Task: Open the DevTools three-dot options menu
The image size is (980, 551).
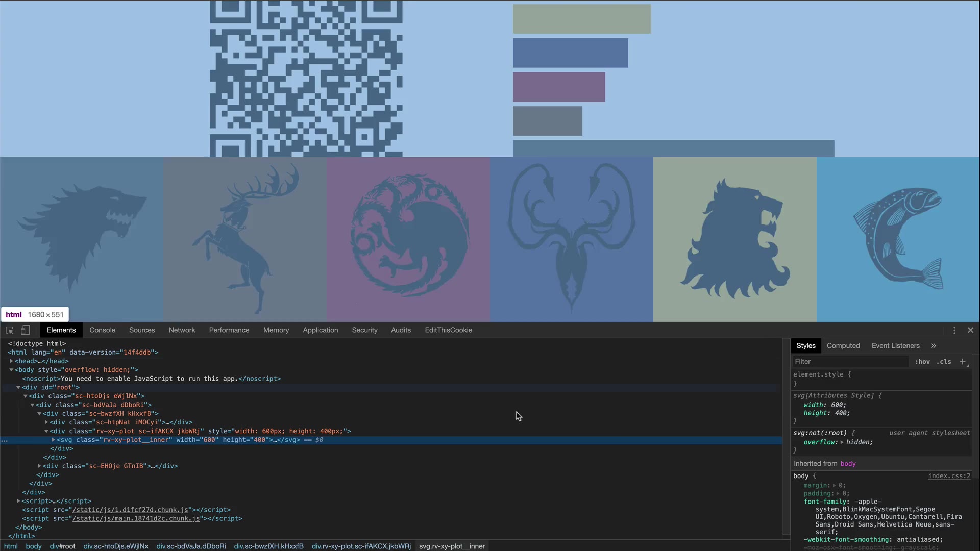Action: click(x=954, y=330)
